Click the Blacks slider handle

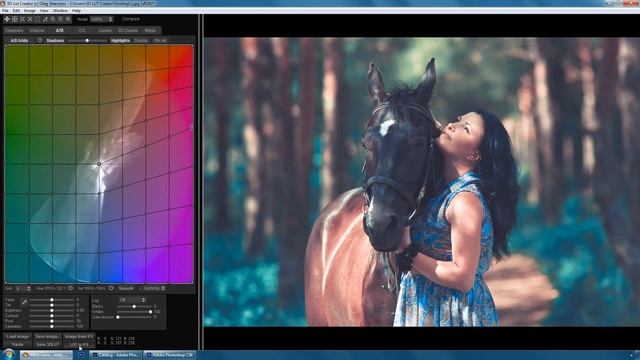click(x=134, y=306)
